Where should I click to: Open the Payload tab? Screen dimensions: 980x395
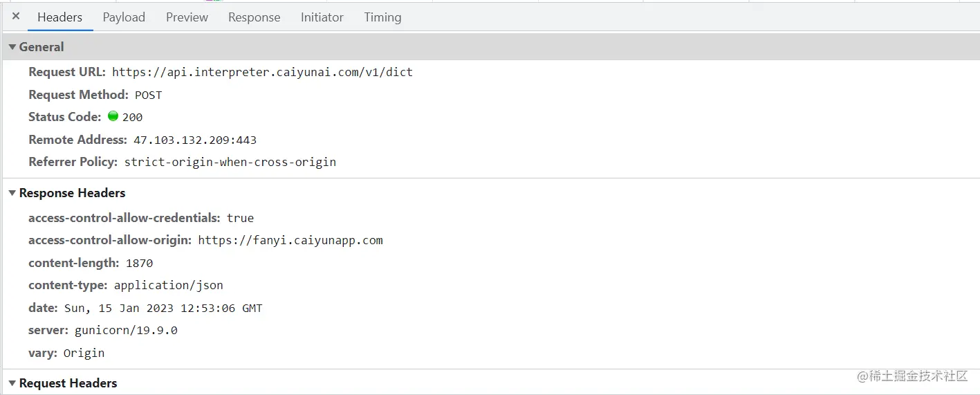click(124, 17)
